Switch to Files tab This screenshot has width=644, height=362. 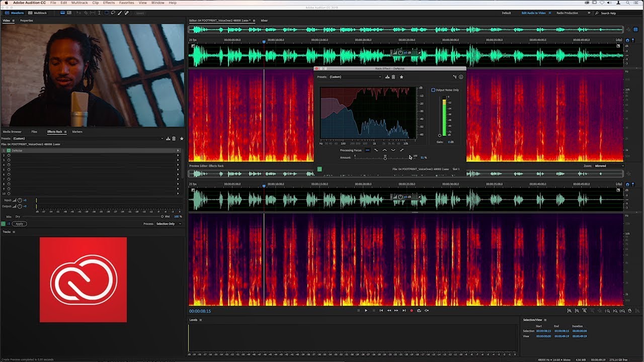coord(34,132)
